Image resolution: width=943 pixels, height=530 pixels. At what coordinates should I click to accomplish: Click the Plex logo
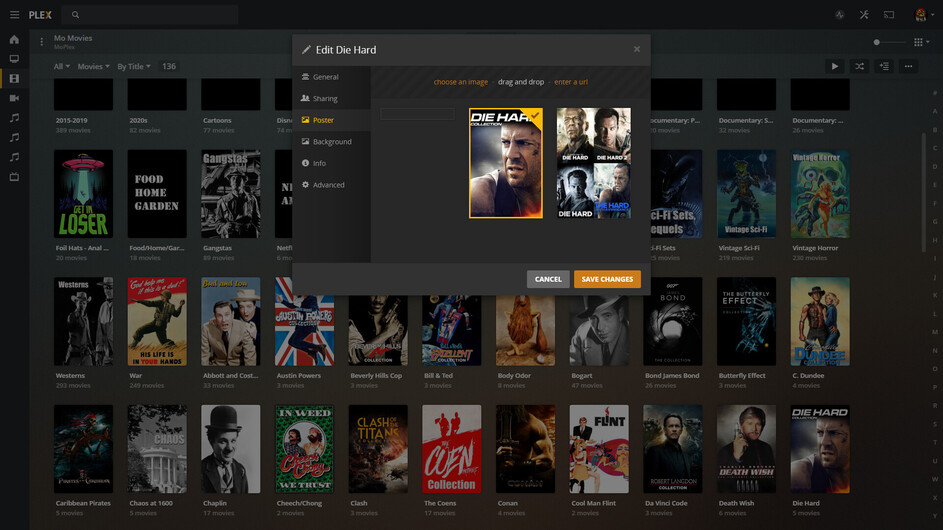click(40, 14)
